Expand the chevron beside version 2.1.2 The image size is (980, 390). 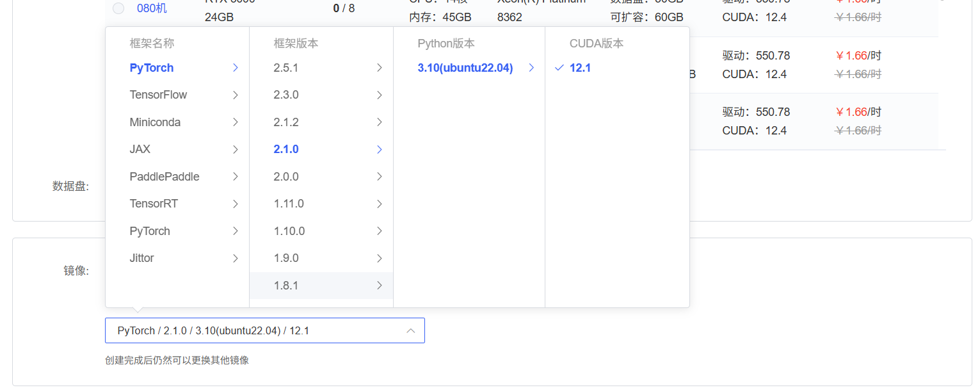coord(380,122)
